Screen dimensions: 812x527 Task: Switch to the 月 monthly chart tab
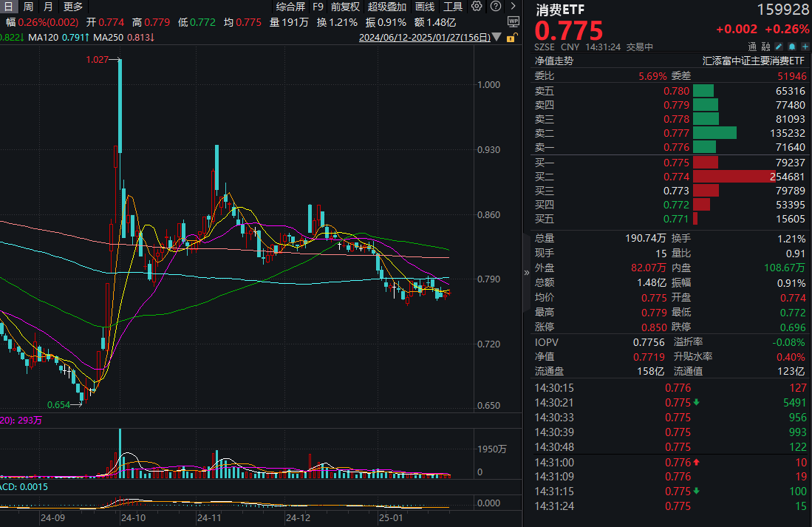tap(47, 6)
